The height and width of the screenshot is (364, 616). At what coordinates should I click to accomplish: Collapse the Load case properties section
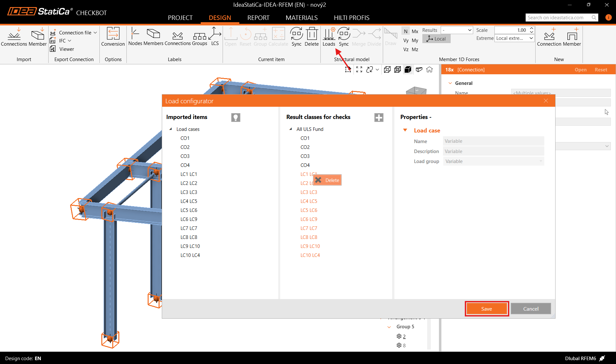tap(405, 130)
